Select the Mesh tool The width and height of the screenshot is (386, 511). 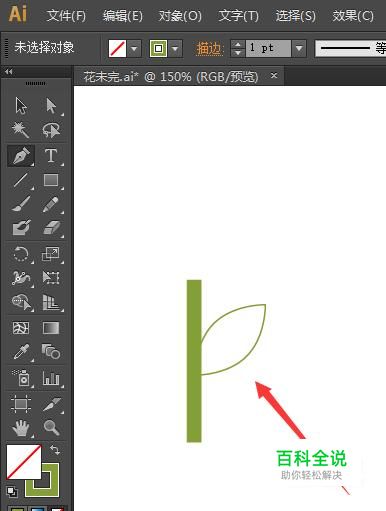[x=21, y=328]
